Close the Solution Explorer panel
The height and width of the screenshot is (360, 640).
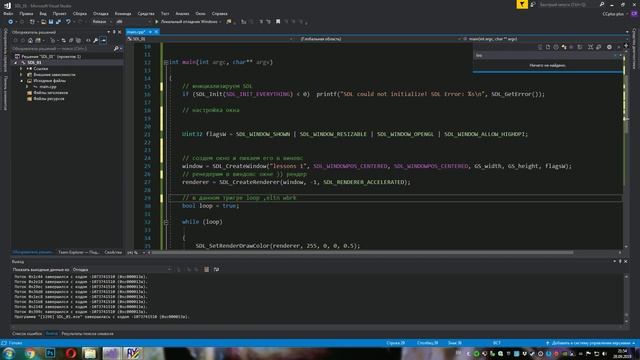click(120, 32)
